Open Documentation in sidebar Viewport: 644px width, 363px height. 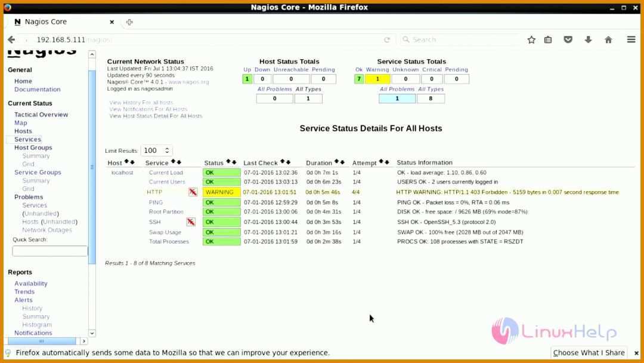tap(38, 90)
